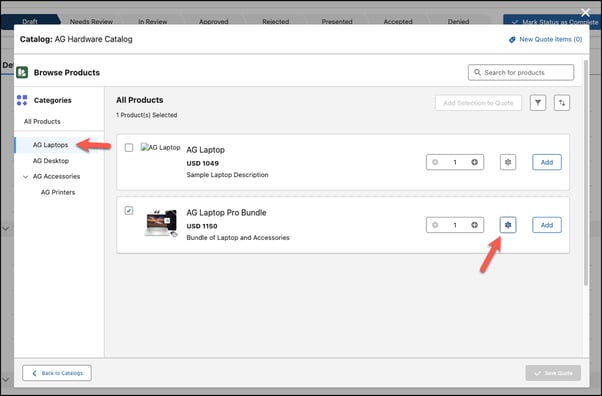The width and height of the screenshot is (602, 396).
Task: Decrease quantity for AG Laptop Pro Bundle
Action: click(435, 225)
